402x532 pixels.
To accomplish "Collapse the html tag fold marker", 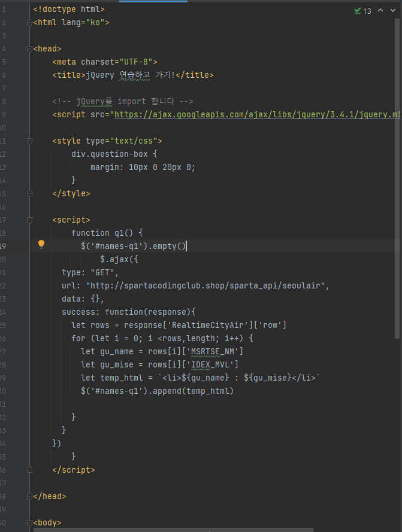I will [29, 23].
